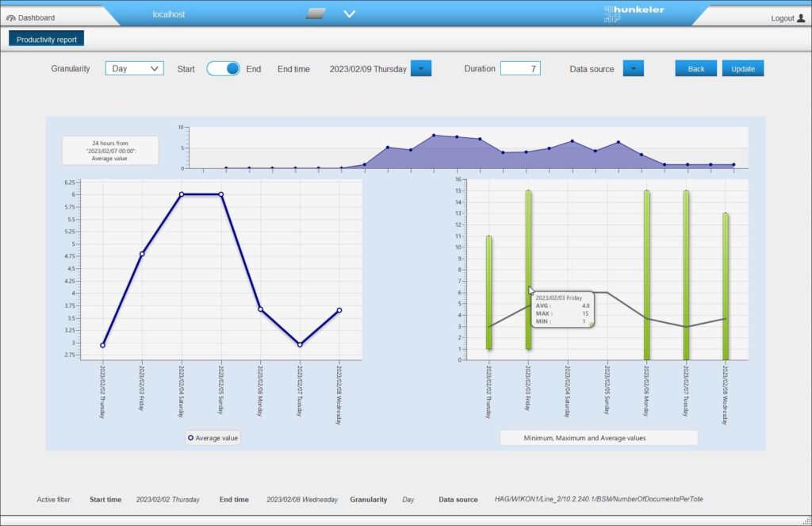The width and height of the screenshot is (812, 526).
Task: Open the Granularity Day dropdown
Action: [x=135, y=68]
